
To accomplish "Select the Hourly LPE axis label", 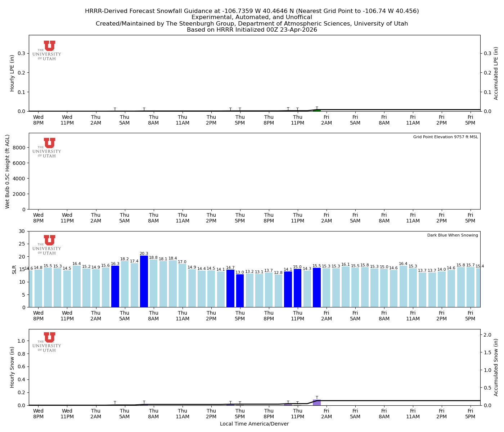I will pyautogui.click(x=12, y=73).
